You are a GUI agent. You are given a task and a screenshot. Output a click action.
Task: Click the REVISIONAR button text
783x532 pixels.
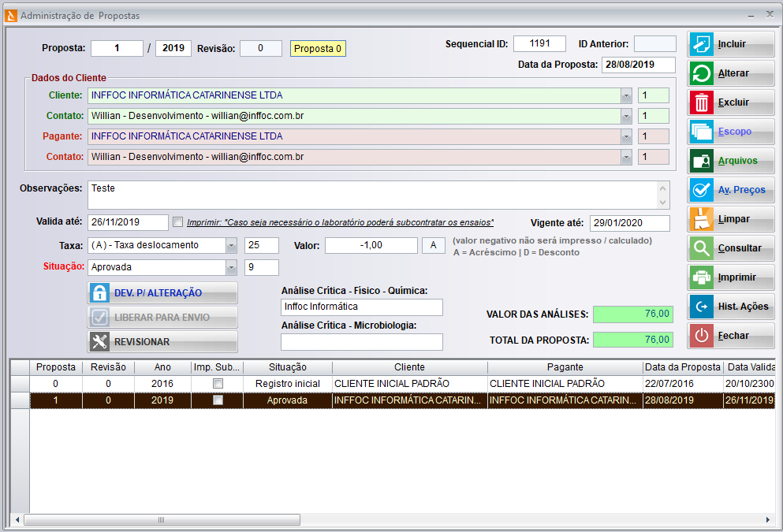[x=142, y=342]
